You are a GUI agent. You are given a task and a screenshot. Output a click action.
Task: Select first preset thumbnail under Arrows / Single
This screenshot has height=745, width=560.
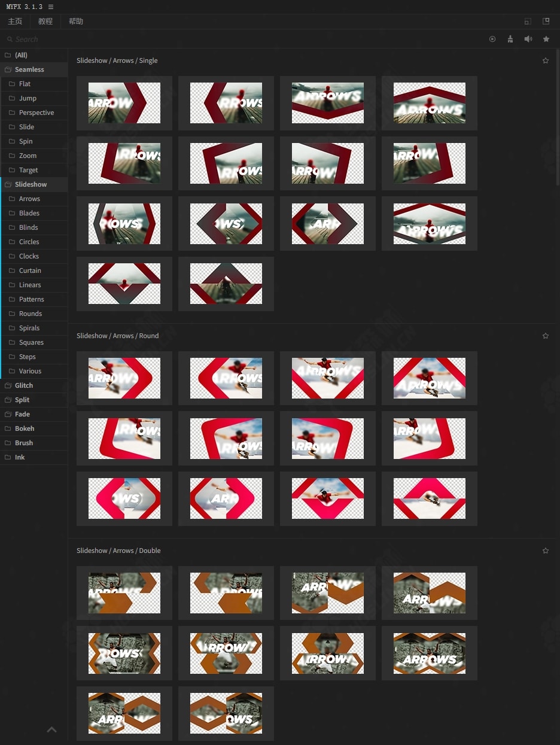pos(124,103)
